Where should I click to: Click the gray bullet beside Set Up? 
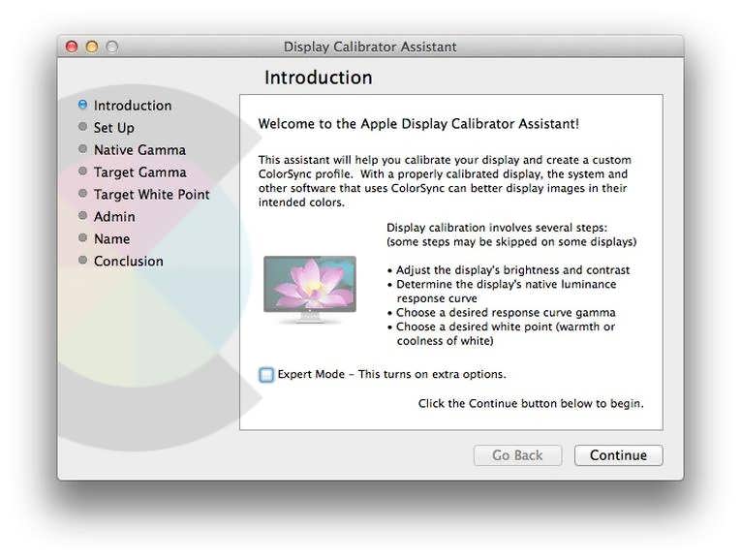[82, 127]
